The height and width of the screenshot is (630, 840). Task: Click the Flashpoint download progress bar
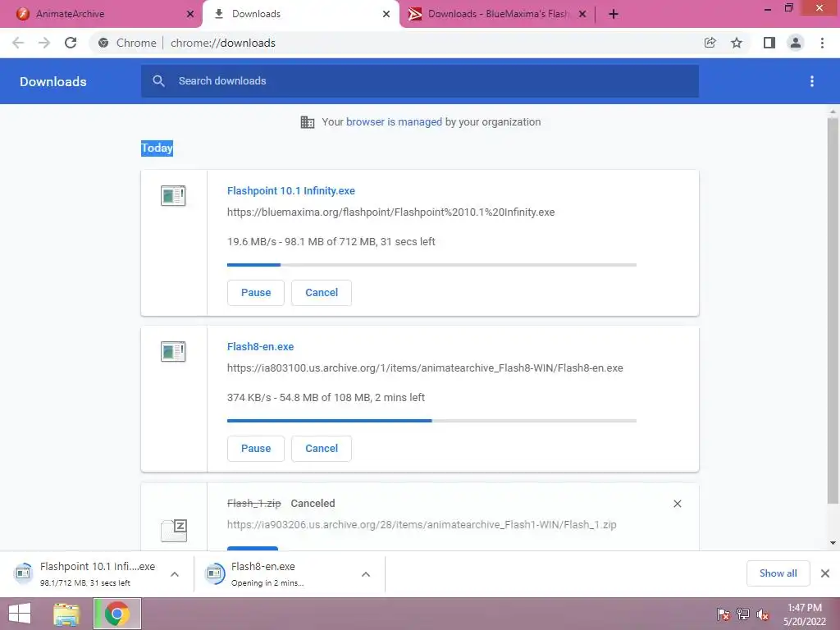[431, 265]
